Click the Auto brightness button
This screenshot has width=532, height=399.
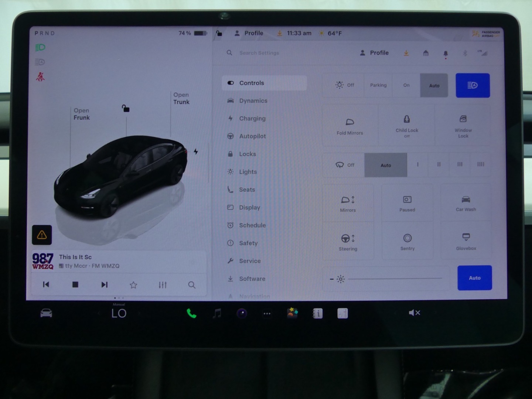474,278
